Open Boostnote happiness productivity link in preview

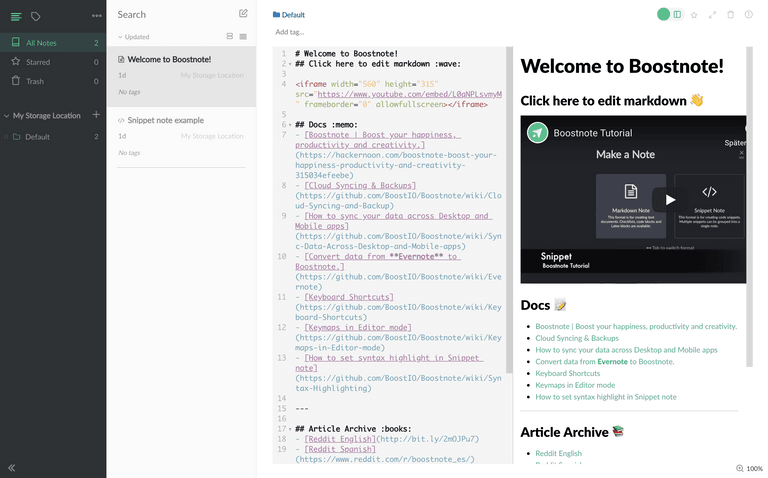click(x=636, y=326)
